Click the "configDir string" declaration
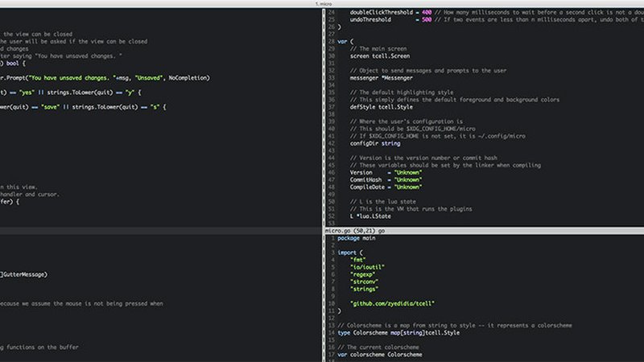This screenshot has width=644, height=362. coord(375,143)
